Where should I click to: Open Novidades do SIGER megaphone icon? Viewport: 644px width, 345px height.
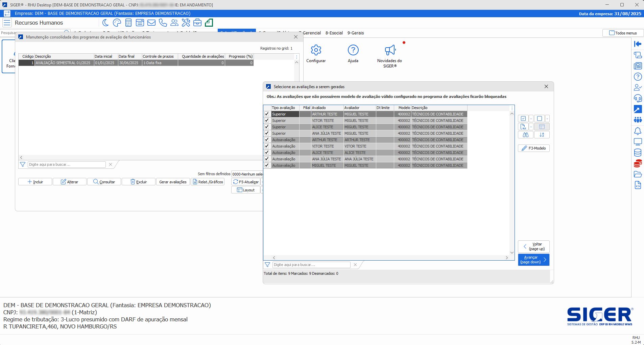coord(390,50)
